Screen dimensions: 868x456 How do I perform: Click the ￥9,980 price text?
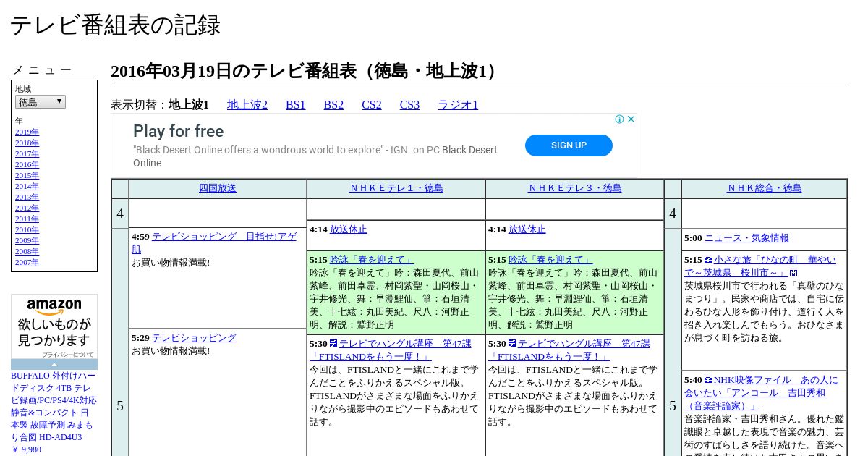[26, 449]
